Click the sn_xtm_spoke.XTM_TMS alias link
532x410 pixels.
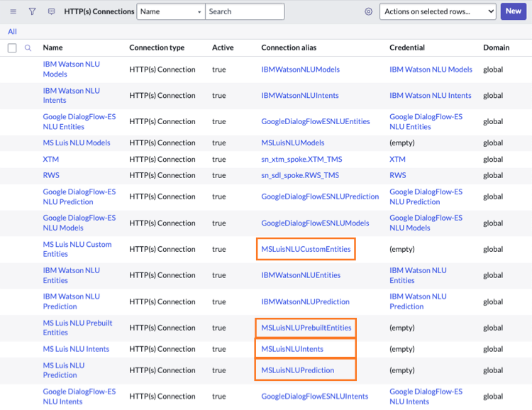click(301, 159)
